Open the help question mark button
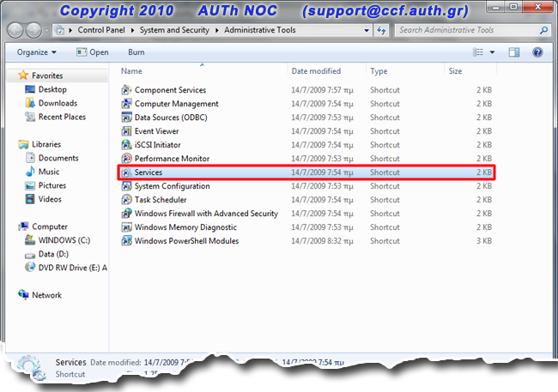Viewport: 558px width, 392px height. click(537, 52)
